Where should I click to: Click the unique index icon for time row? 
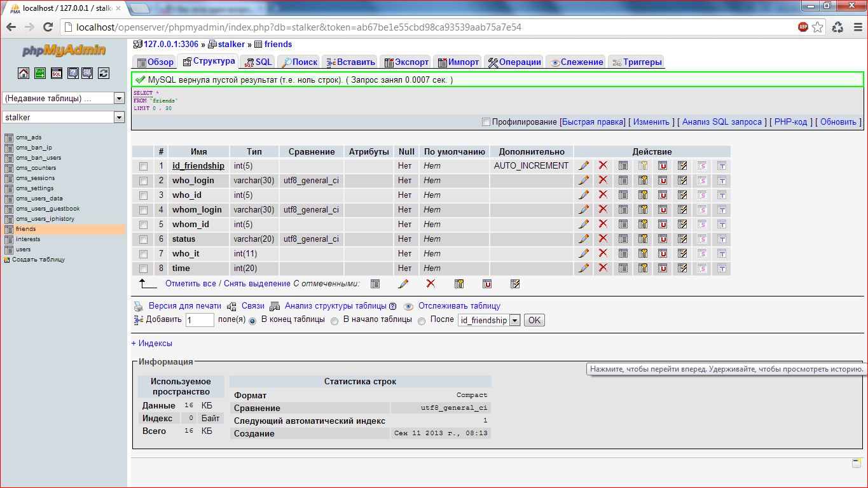pos(663,268)
